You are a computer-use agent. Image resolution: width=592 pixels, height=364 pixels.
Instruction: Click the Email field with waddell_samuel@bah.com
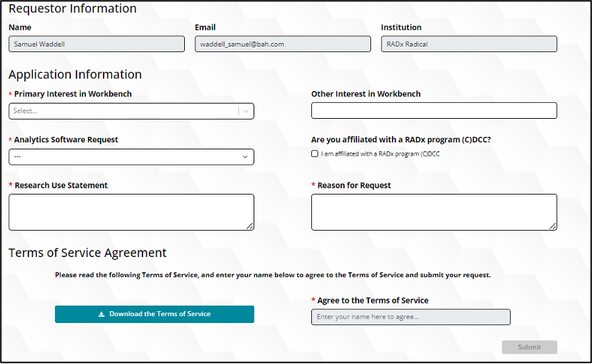(283, 44)
